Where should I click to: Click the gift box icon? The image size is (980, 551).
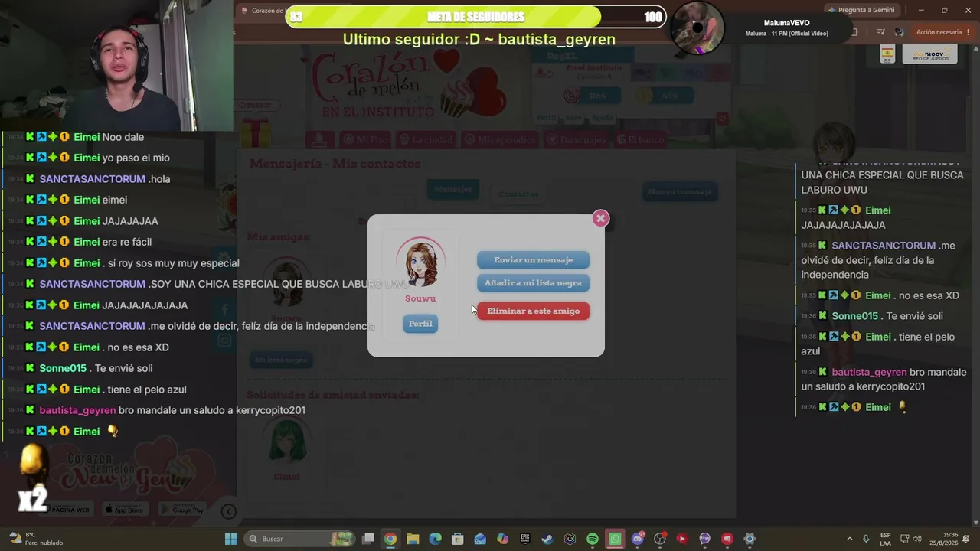256,132
